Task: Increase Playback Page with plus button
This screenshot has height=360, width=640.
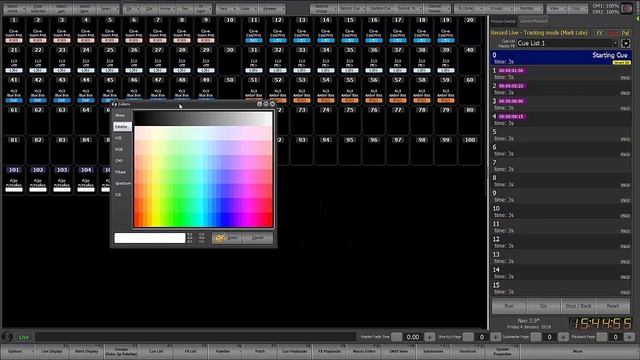Action: click(x=629, y=337)
